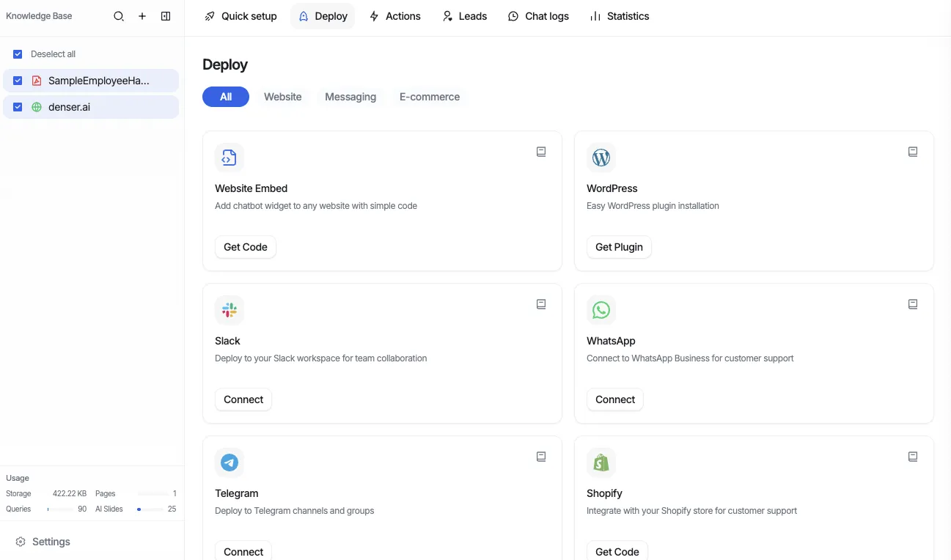Uncheck the denser.ai website source
951x560 pixels.
pos(17,106)
